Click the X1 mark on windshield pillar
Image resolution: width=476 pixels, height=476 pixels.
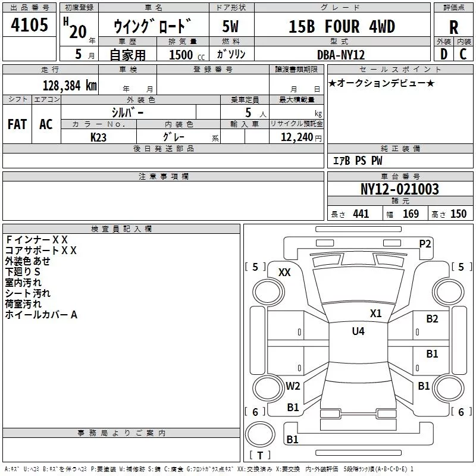(x=376, y=314)
